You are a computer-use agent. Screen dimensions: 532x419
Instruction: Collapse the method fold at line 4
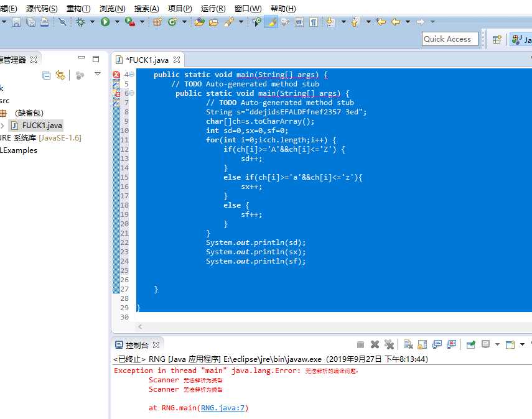pyautogui.click(x=132, y=75)
